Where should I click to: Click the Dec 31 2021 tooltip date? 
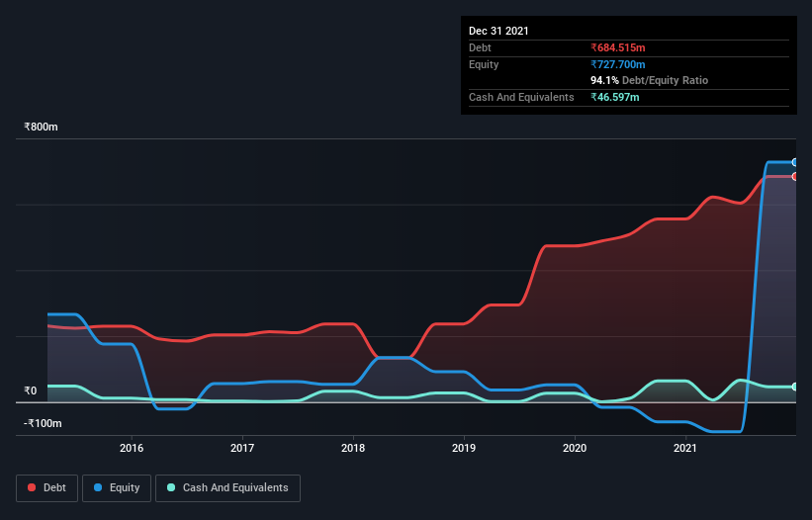(x=498, y=31)
